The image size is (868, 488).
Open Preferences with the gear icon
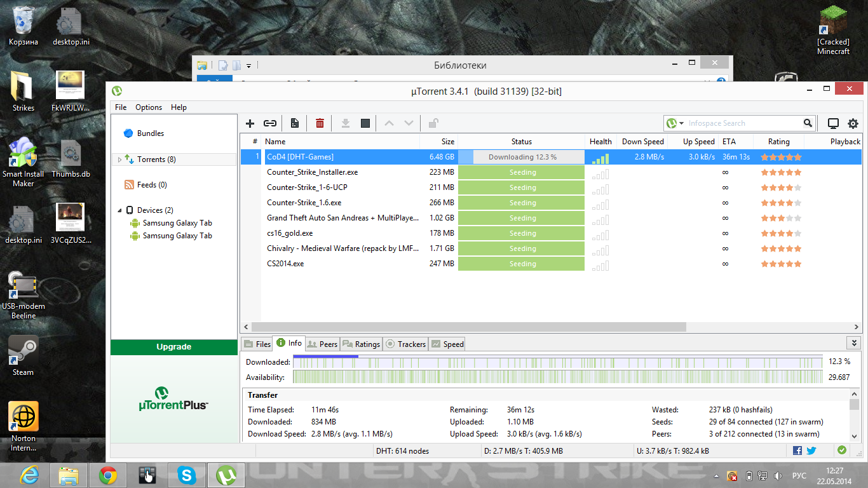853,123
